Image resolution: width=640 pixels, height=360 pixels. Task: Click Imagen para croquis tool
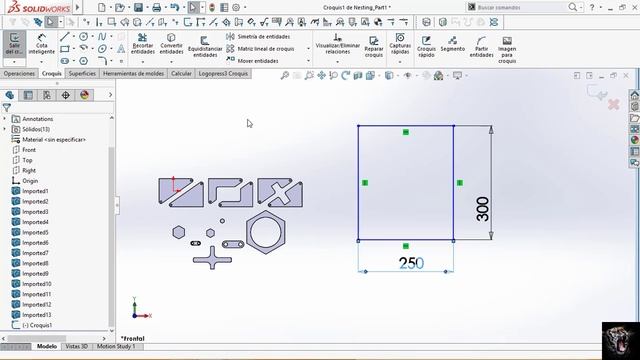tap(507, 49)
